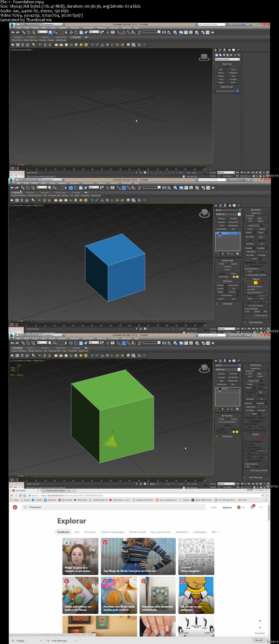The image size is (279, 644).
Task: Select the Element sub-object icon, blue cube frame
Action: [263, 283]
